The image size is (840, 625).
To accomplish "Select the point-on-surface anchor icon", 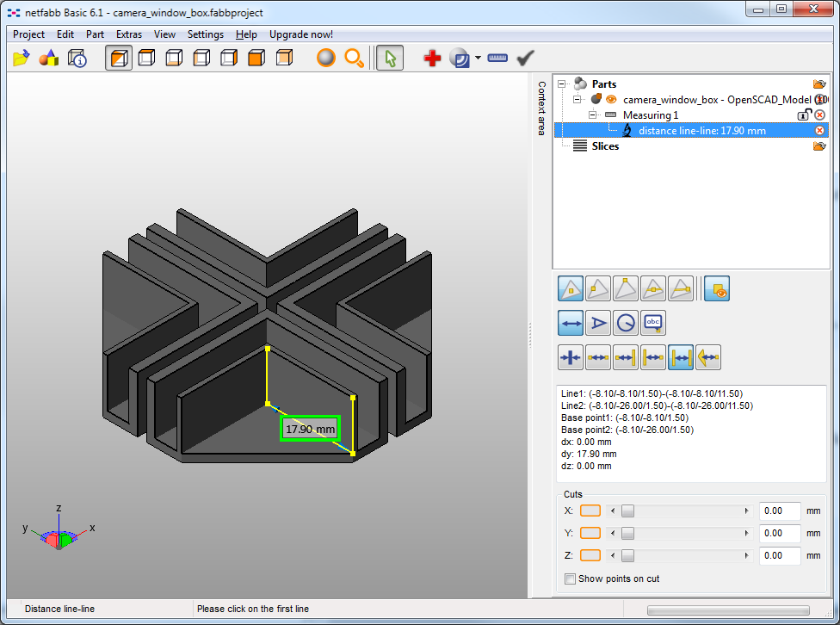I will 571,288.
